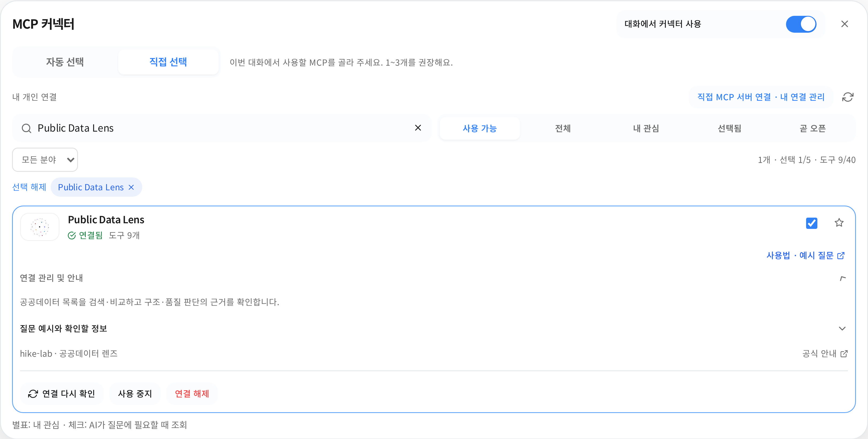868x439 pixels.
Task: Click the refresh connections icon
Action: point(847,97)
